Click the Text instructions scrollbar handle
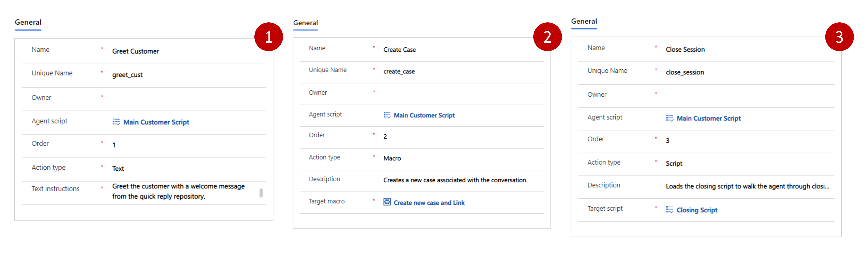The width and height of the screenshot is (868, 271). click(261, 193)
